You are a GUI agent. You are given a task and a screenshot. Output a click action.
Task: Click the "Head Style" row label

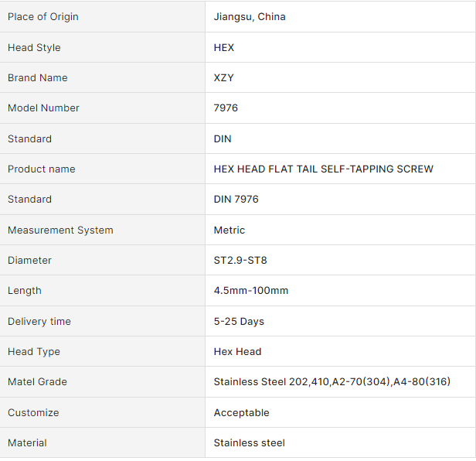pyautogui.click(x=34, y=48)
